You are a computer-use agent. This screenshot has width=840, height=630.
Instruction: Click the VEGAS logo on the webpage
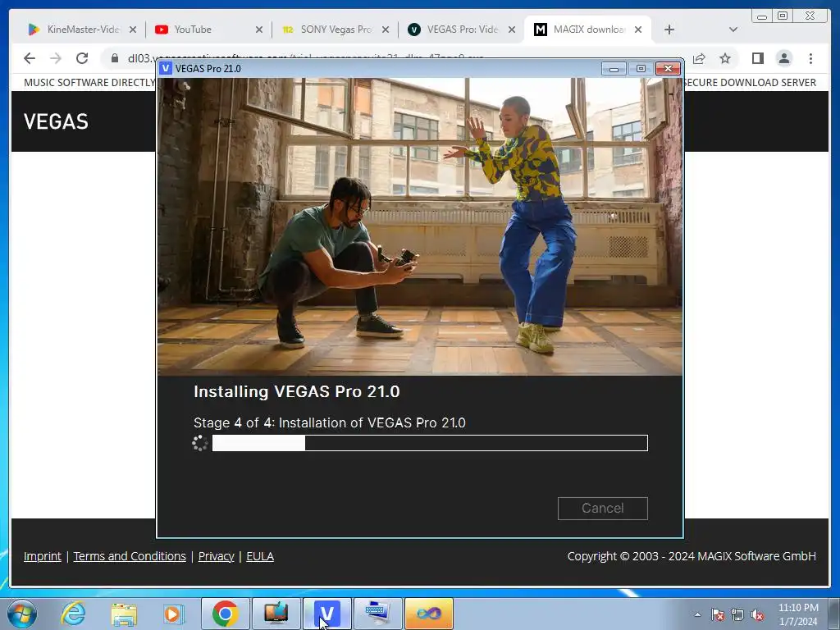coord(56,121)
